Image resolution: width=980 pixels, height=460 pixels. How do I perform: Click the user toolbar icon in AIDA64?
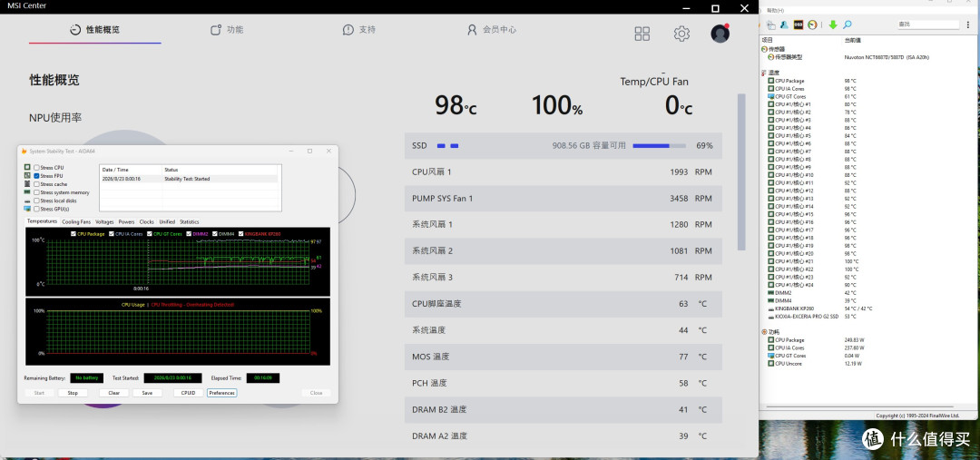784,25
